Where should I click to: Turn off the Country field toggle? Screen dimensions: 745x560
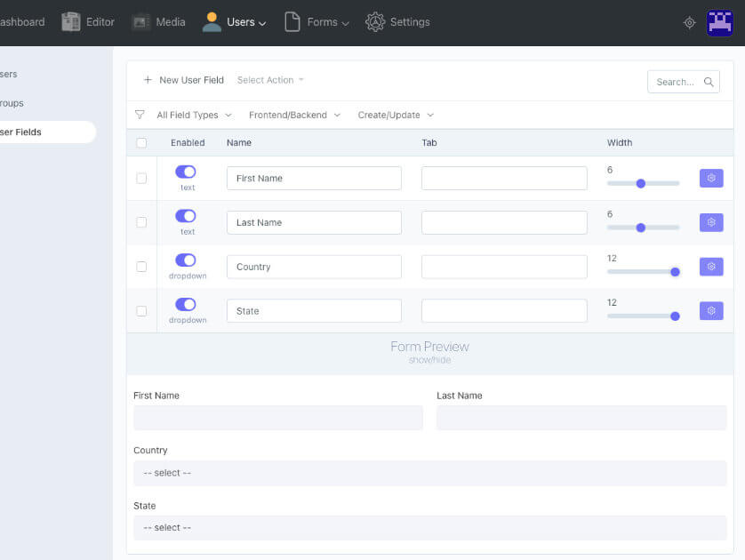pyautogui.click(x=185, y=260)
